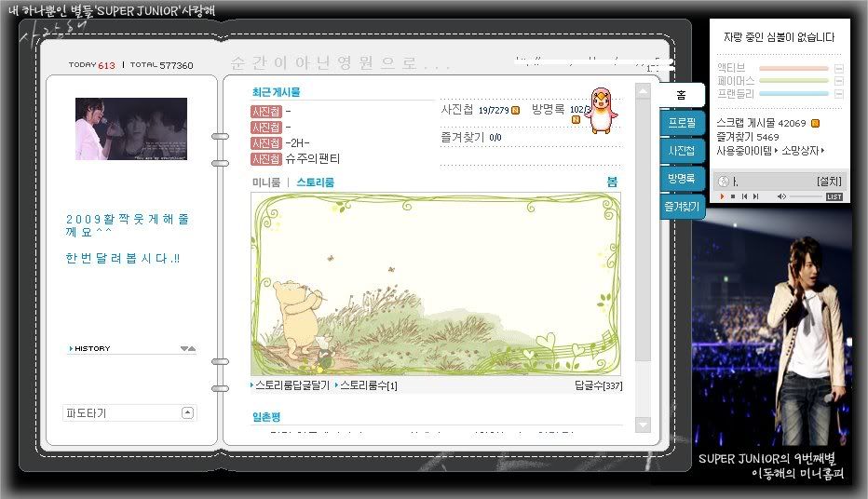
Task: Click the 봄 season link
Action: point(612,182)
